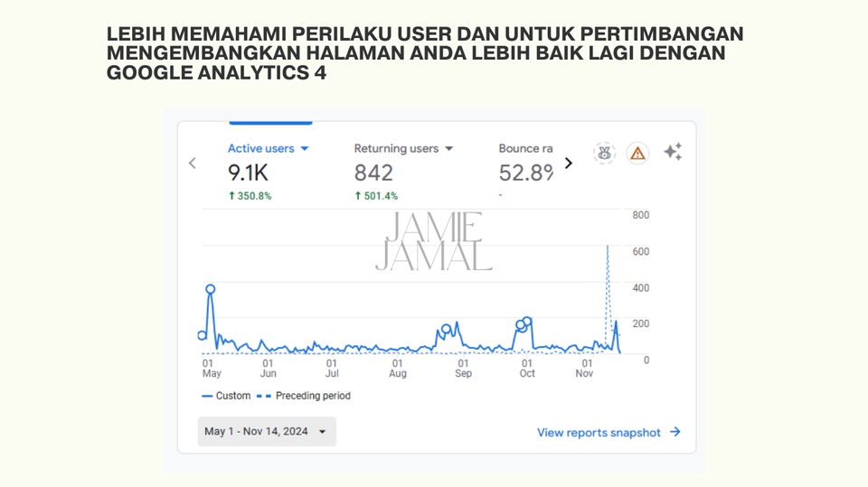This screenshot has width=868, height=487.
Task: Click the 501.4% increase indicator
Action: pos(376,196)
